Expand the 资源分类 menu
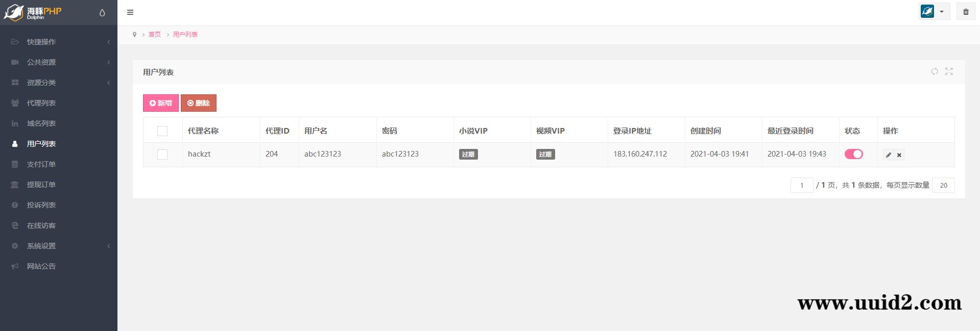 [x=59, y=83]
